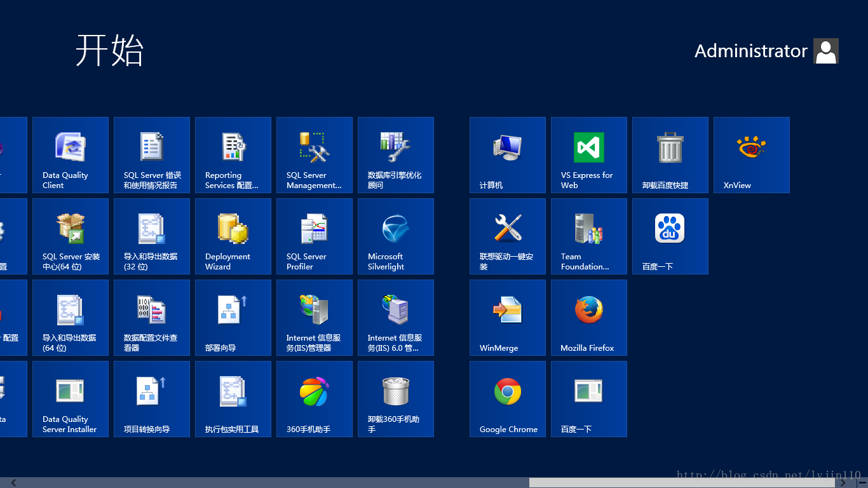Open SQL Server Profiler tile
The image size is (868, 488).
315,236
